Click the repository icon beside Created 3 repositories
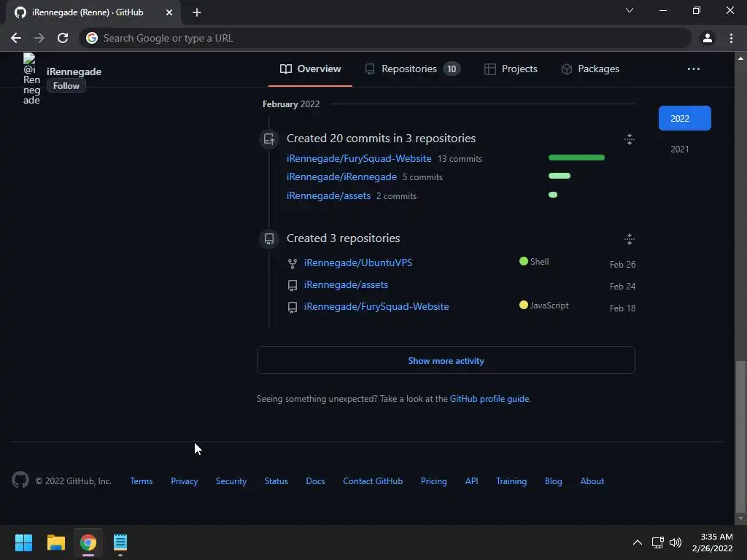 (269, 238)
